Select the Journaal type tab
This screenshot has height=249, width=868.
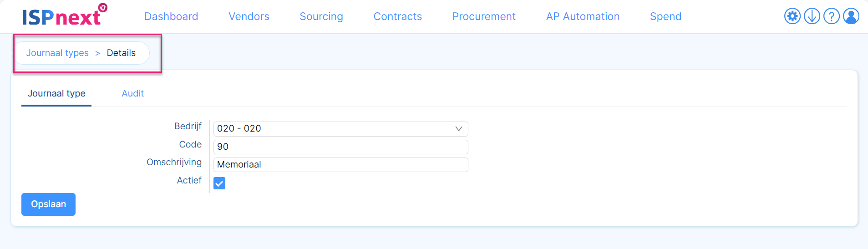[x=56, y=93]
